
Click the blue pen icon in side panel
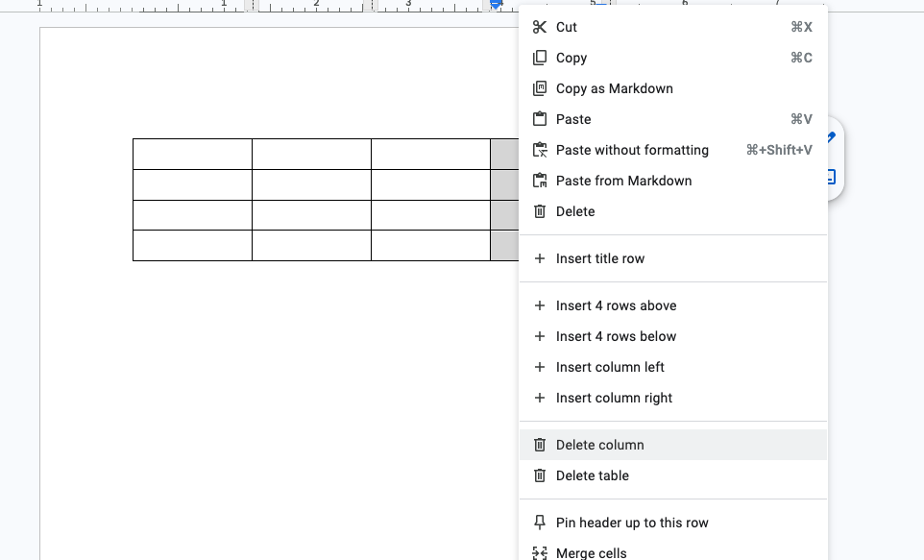pos(831,138)
